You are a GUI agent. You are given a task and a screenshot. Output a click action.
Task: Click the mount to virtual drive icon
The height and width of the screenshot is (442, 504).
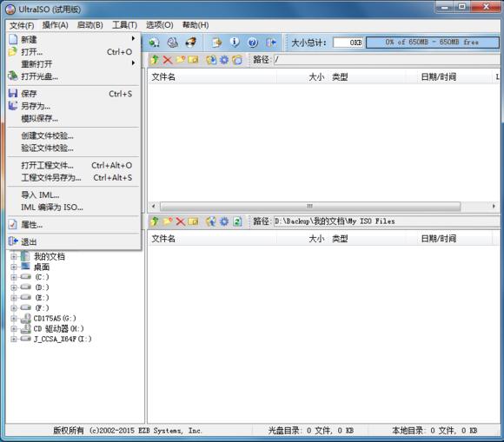(x=173, y=43)
